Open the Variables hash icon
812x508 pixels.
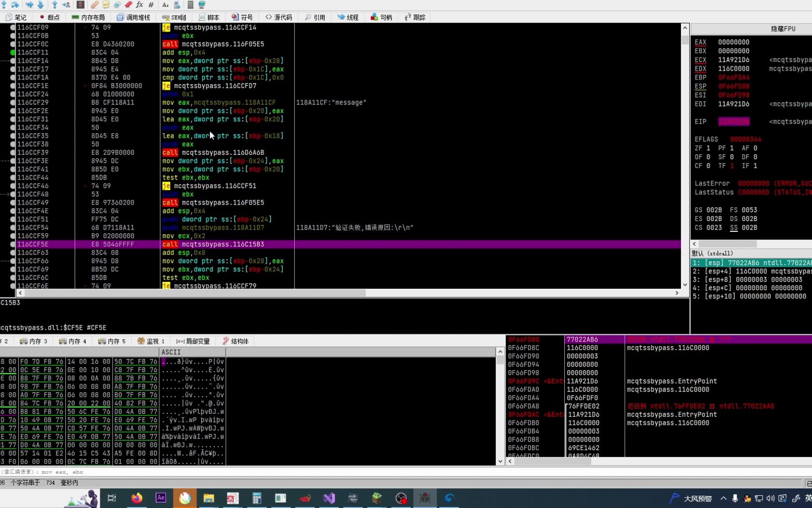pyautogui.click(x=151, y=5)
